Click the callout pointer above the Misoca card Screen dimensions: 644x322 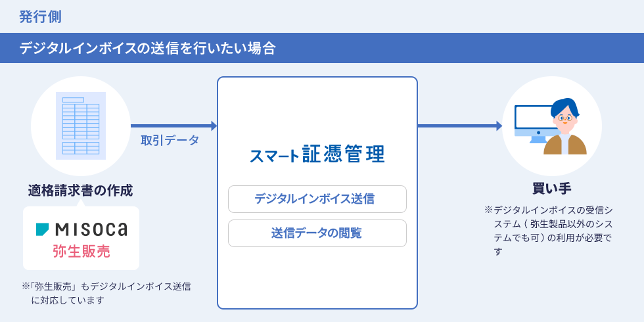[81, 204]
